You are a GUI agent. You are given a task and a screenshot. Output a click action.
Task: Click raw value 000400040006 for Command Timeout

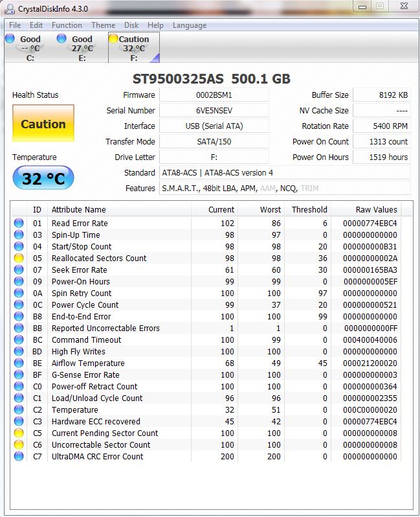[370, 340]
